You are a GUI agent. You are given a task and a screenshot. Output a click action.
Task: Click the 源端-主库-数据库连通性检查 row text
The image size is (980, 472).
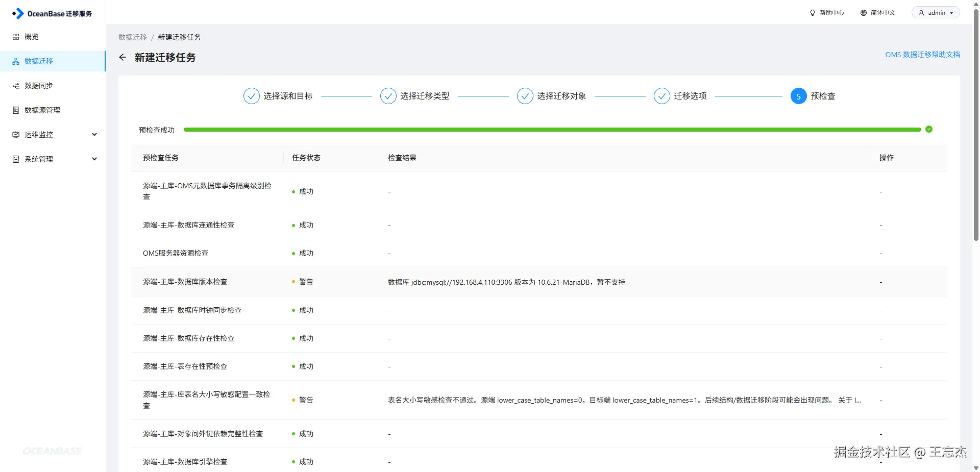click(x=189, y=225)
